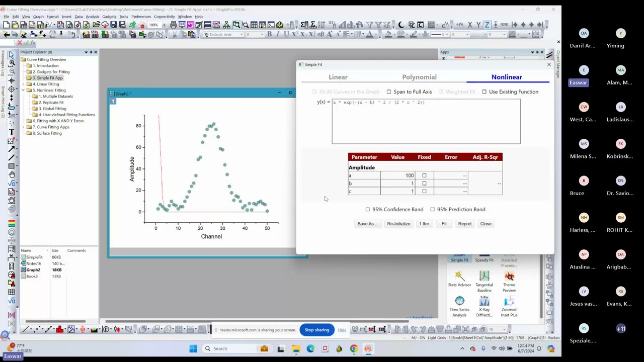
Task: Click the Re-Initialize button
Action: [398, 224]
